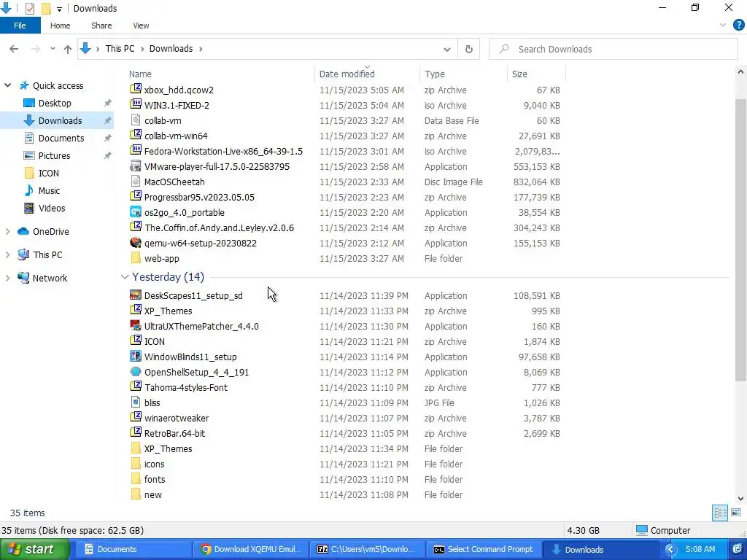Unpin Pictures from Quick access

pyautogui.click(x=108, y=156)
